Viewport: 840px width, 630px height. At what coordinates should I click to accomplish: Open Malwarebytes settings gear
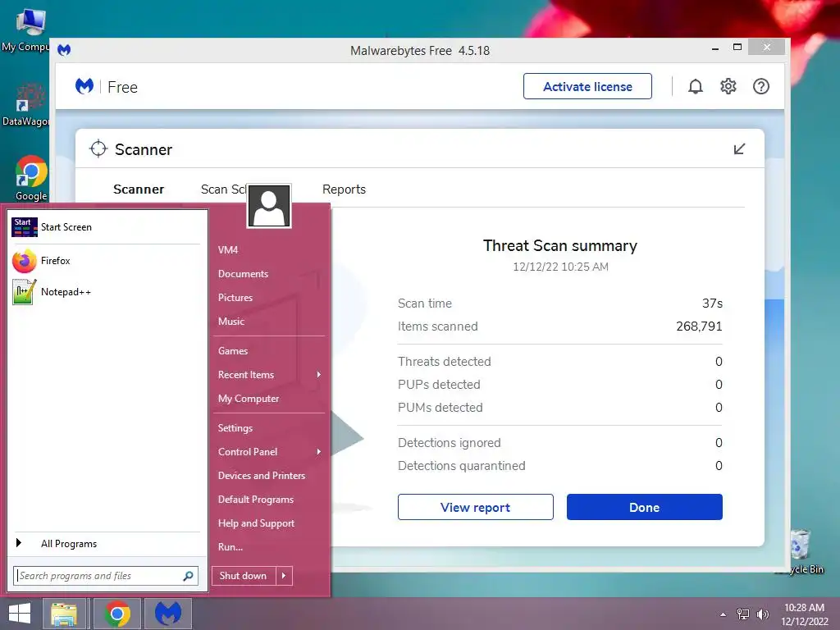pos(728,86)
